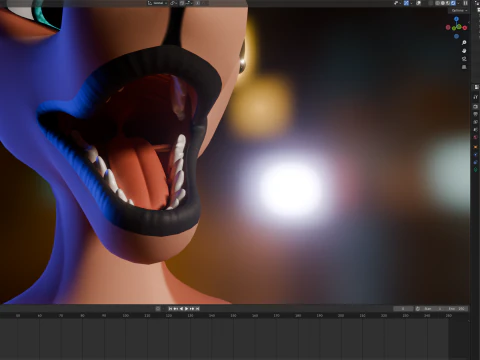Click the red X axis on navigation gizmo
Screen dimensions: 480x360
pos(465,28)
